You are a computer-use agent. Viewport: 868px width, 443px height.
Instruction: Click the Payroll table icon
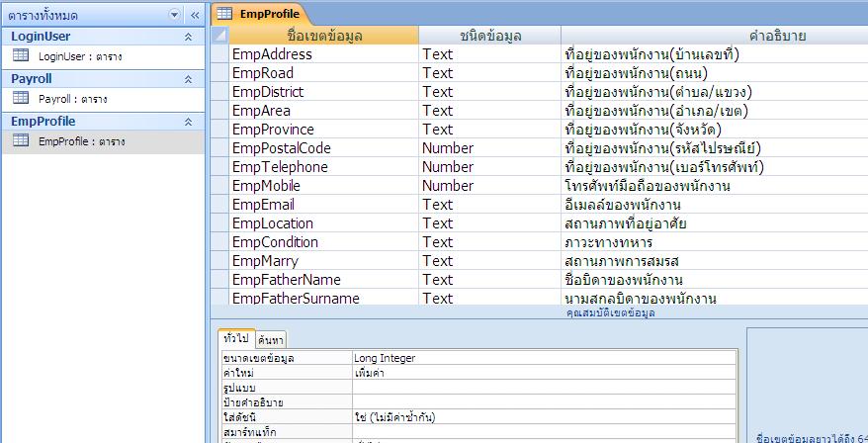tap(21, 99)
